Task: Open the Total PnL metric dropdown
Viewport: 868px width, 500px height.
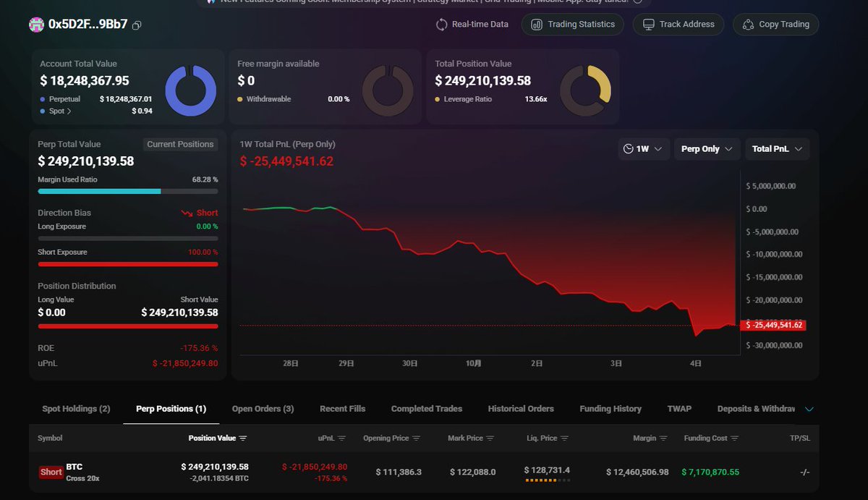Action: click(x=778, y=149)
